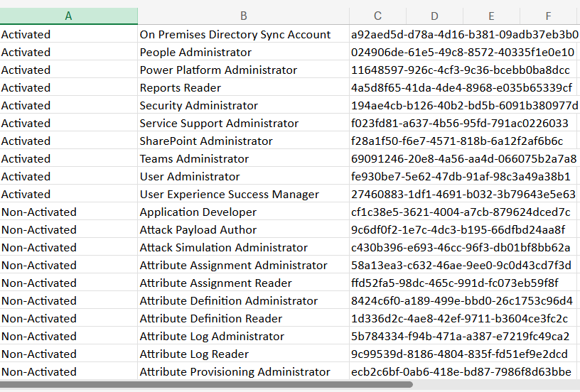Viewport: 580px width, 392px height.
Task: Click column E header
Action: (x=491, y=16)
